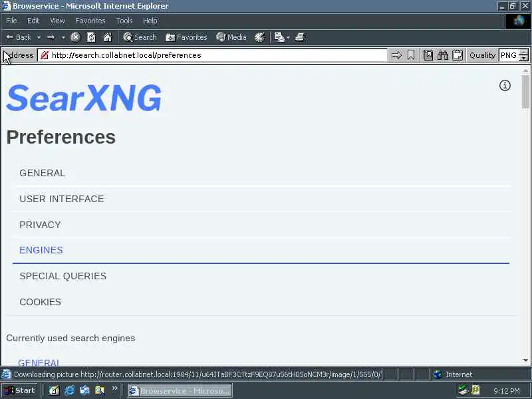Stop page loading with the Stop icon

click(x=75, y=37)
